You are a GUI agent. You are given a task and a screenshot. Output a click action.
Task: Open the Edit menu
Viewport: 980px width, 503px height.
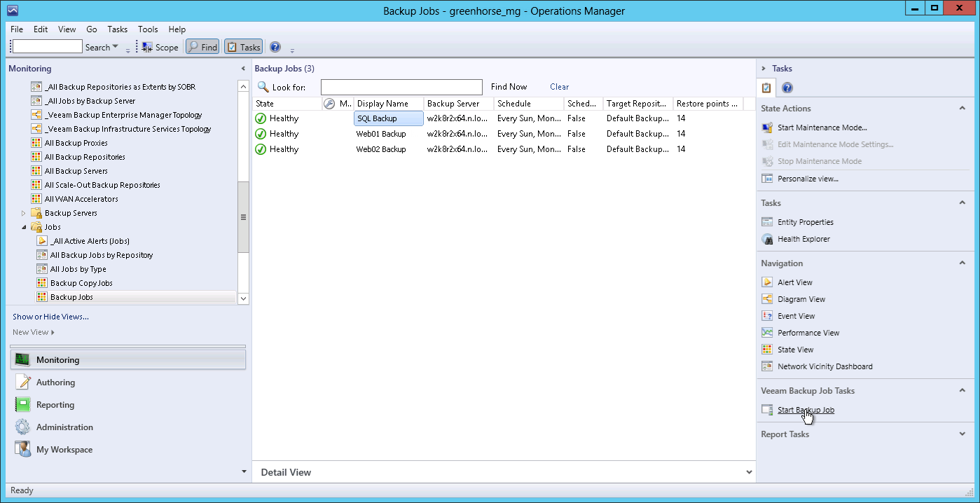pyautogui.click(x=41, y=29)
